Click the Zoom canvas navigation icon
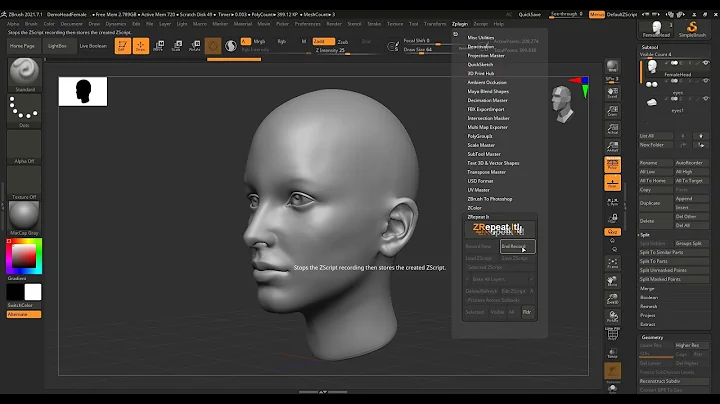Screen dimensions: 720x404 click(x=612, y=111)
